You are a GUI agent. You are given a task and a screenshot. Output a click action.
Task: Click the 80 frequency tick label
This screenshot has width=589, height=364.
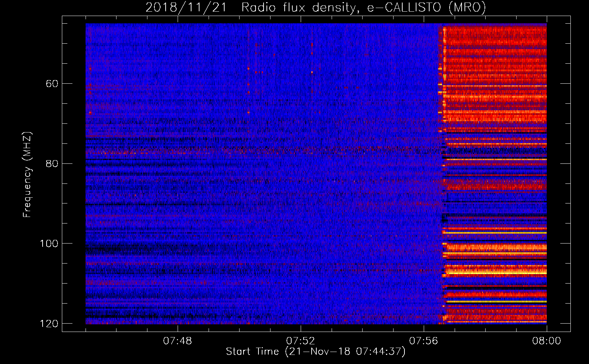click(52, 163)
